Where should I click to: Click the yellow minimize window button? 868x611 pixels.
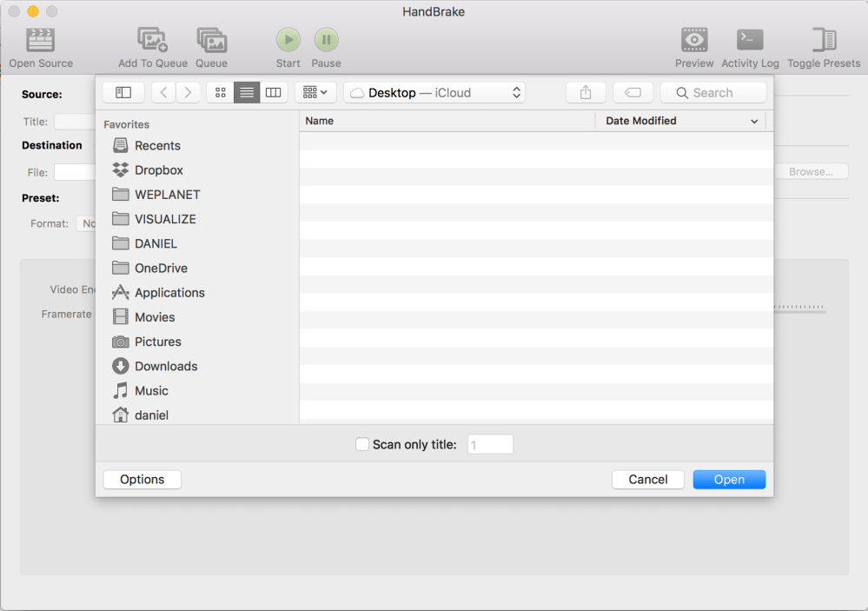tap(33, 11)
